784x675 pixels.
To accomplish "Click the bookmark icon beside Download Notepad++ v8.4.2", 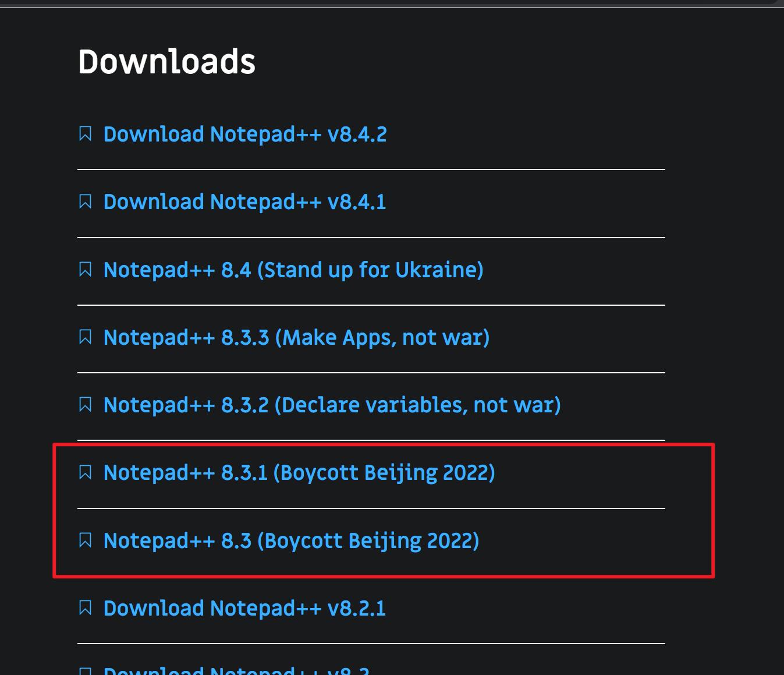I will click(x=86, y=134).
